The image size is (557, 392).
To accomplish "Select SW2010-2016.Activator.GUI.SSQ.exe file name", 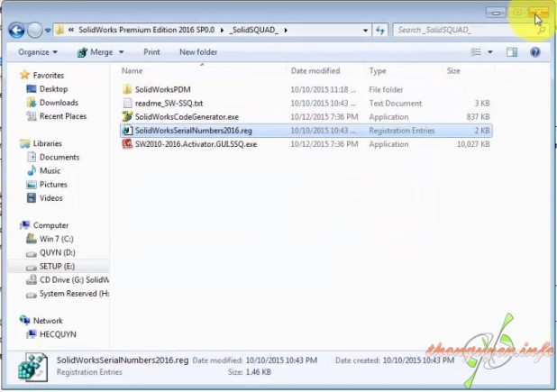I will point(196,144).
